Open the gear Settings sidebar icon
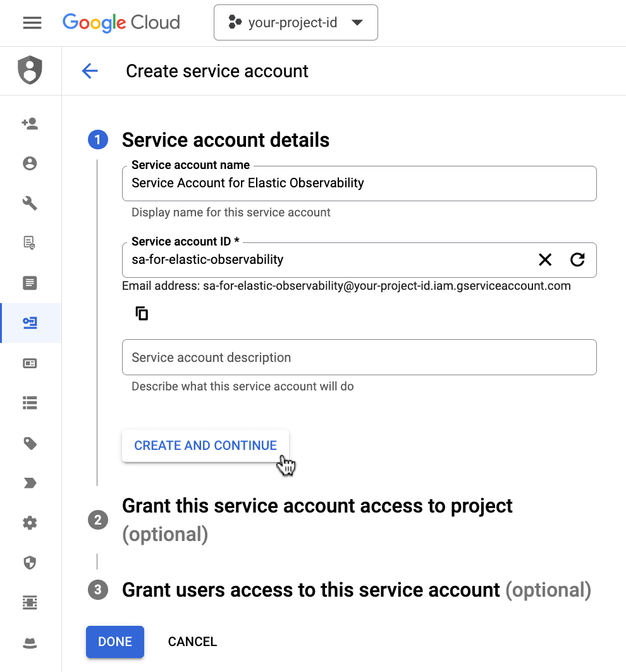The height and width of the screenshot is (672, 626). [x=30, y=523]
